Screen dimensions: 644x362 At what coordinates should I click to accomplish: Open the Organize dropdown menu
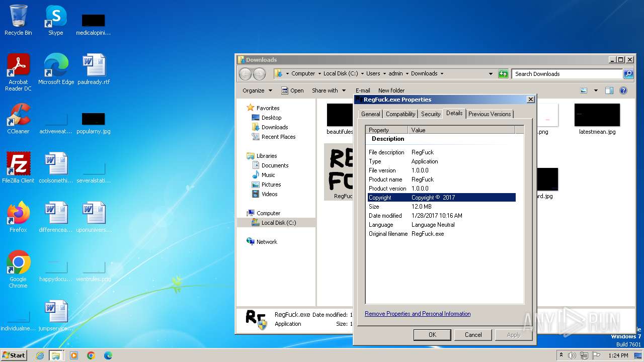[257, 90]
